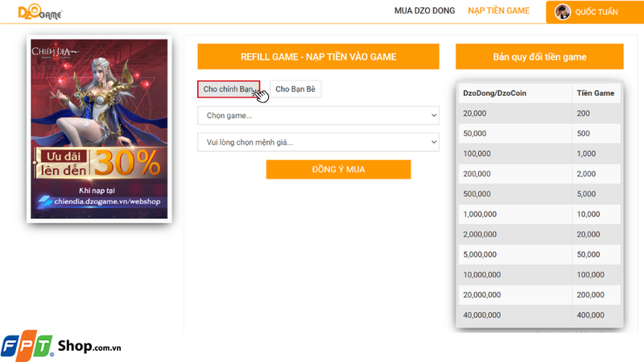Click the 1,000,000 DzoDong cell

pyautogui.click(x=515, y=214)
